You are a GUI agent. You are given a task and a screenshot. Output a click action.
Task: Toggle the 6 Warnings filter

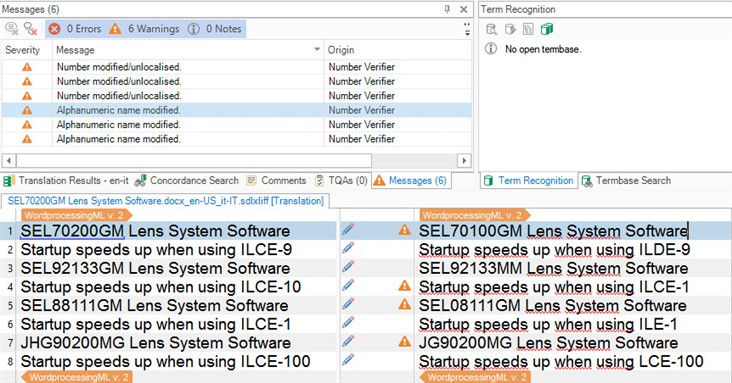[x=144, y=29]
